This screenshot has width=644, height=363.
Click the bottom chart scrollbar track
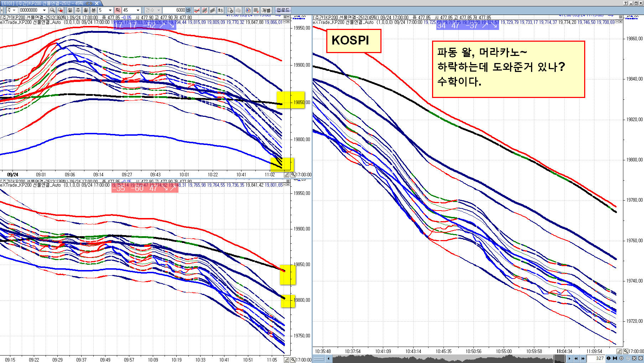pos(442,358)
